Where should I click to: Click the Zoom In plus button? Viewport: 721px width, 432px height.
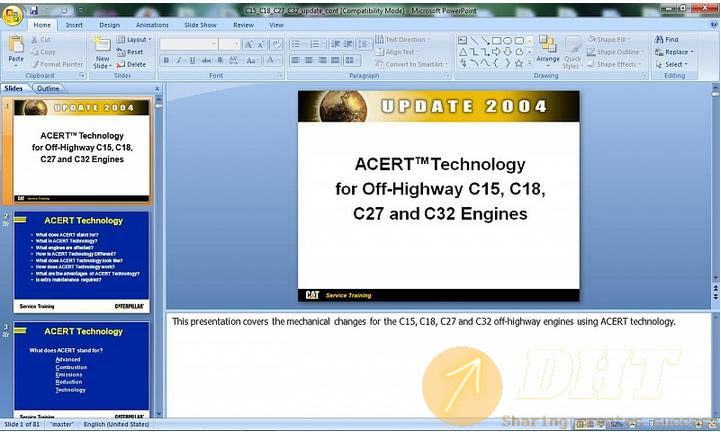pos(699,424)
